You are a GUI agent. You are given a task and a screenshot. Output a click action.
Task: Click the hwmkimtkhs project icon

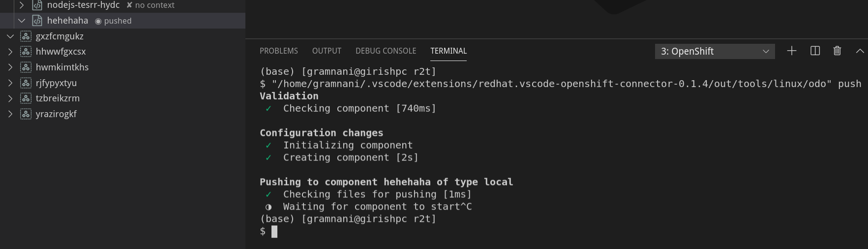26,67
